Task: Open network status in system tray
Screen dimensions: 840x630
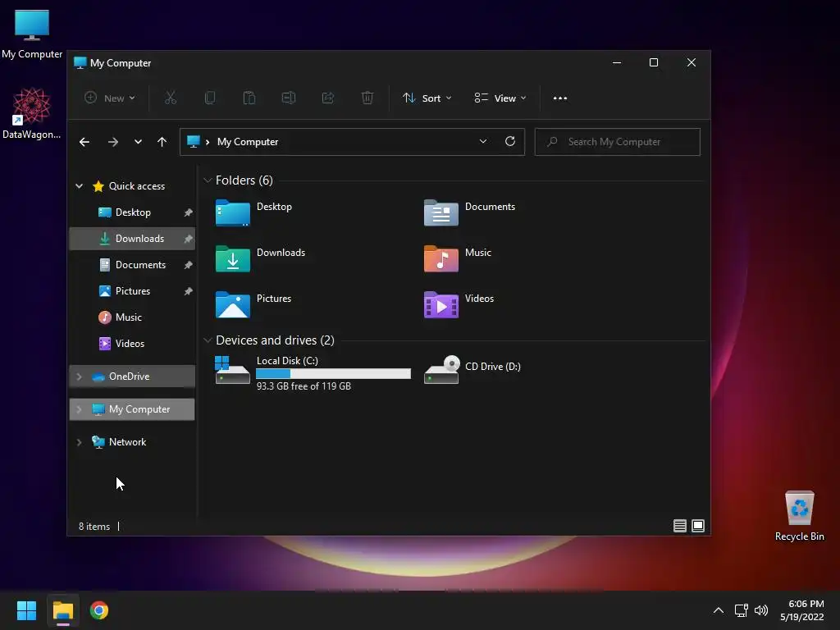Action: tap(741, 610)
